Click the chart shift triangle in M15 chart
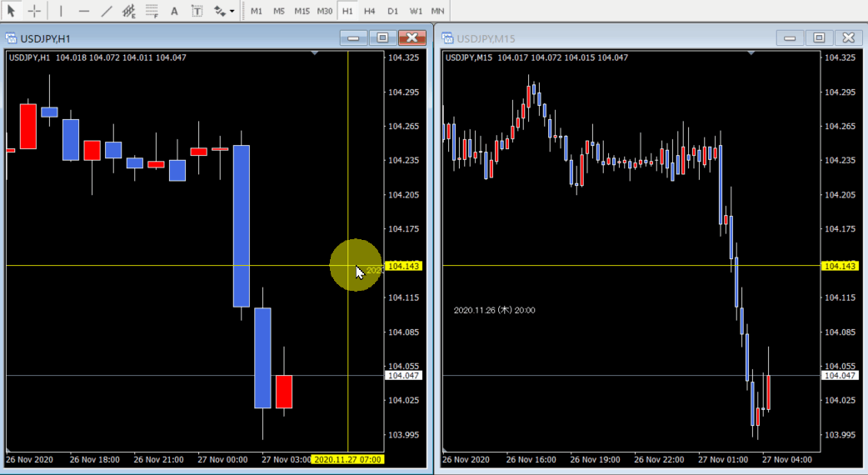The height and width of the screenshot is (475, 868). click(751, 53)
